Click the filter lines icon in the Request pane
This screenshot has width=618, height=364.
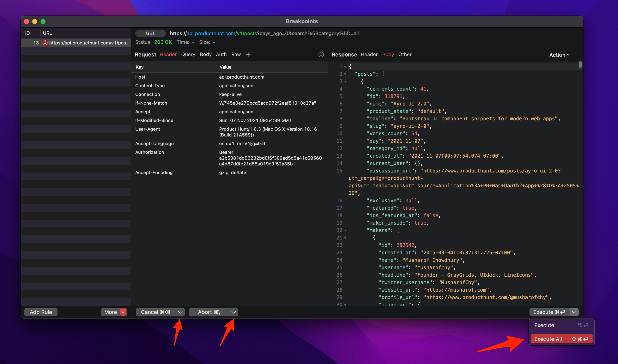click(321, 55)
